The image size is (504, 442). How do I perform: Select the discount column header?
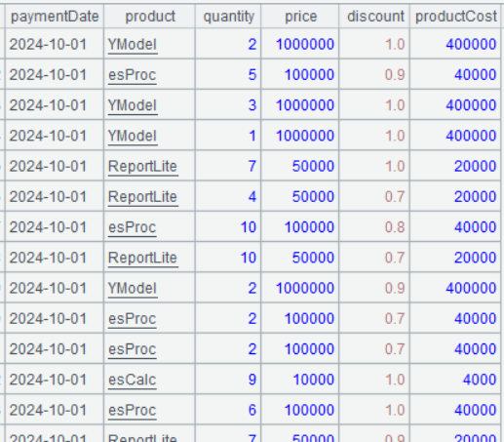point(374,16)
